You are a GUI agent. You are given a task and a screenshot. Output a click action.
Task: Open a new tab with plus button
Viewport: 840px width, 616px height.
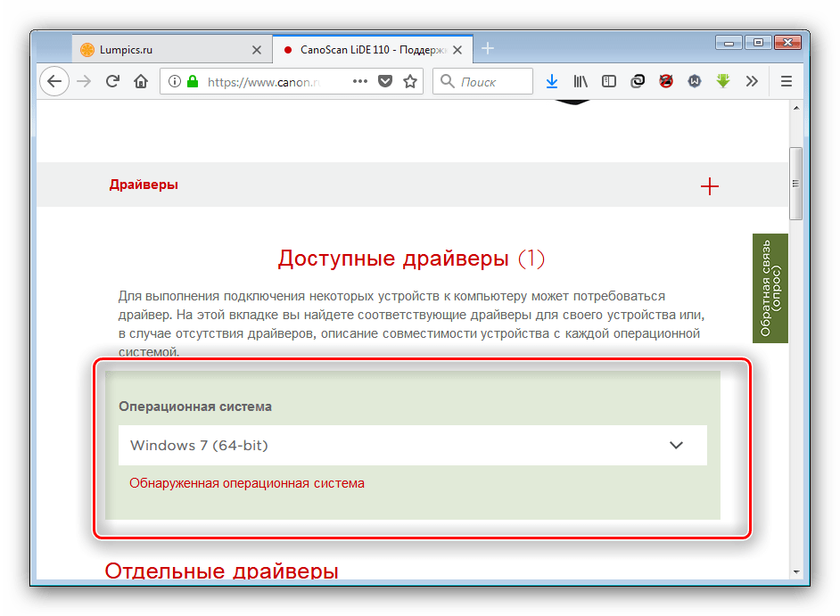pos(487,49)
